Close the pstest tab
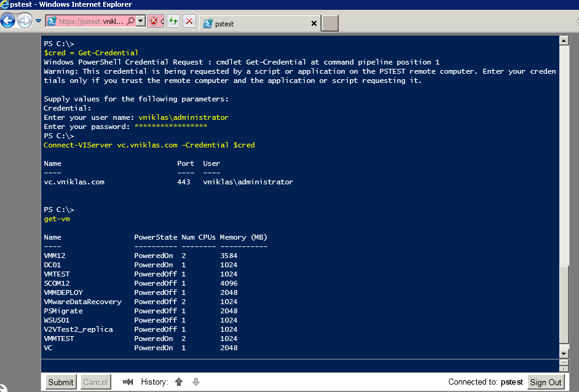Screen dimensions: 579x392 point(314,23)
